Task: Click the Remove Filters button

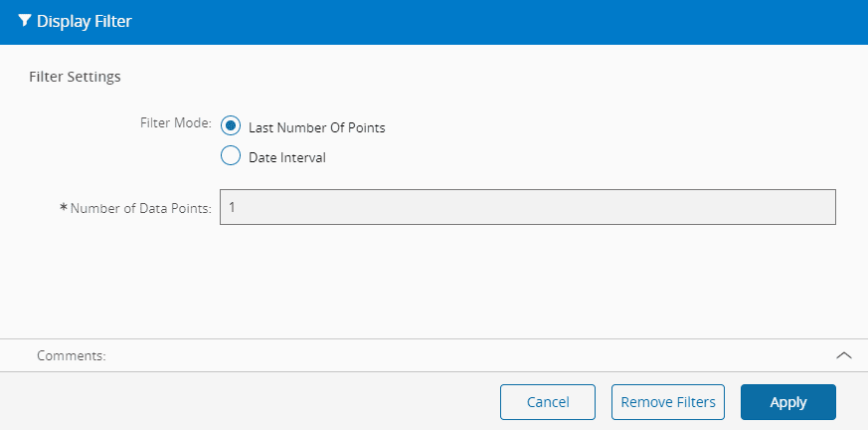Action: click(x=668, y=402)
